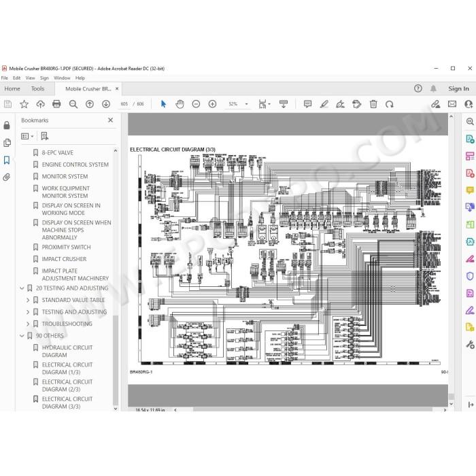This screenshot has height=476, width=476.
Task: Close the Bookmarks panel
Action: (110, 120)
